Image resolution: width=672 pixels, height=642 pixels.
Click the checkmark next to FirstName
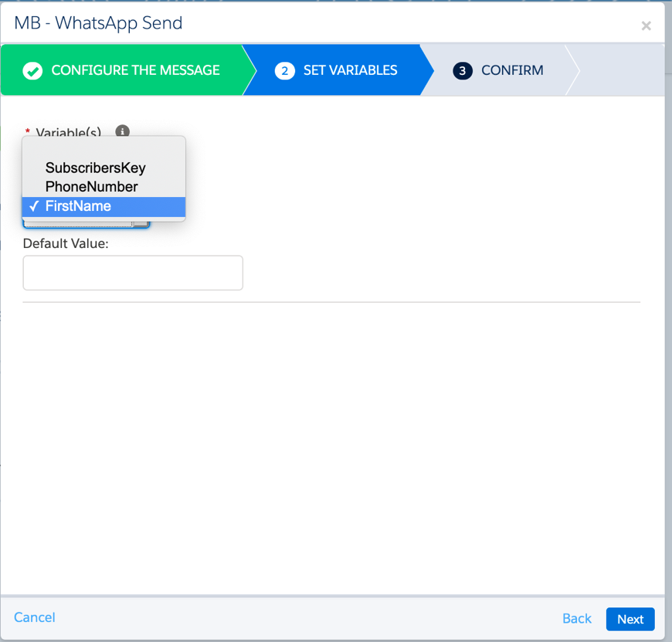34,206
